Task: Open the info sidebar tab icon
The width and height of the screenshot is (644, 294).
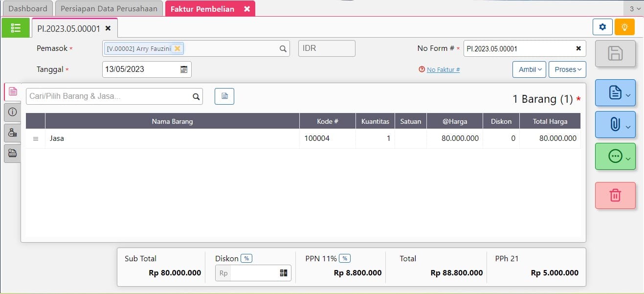Action: [13, 112]
